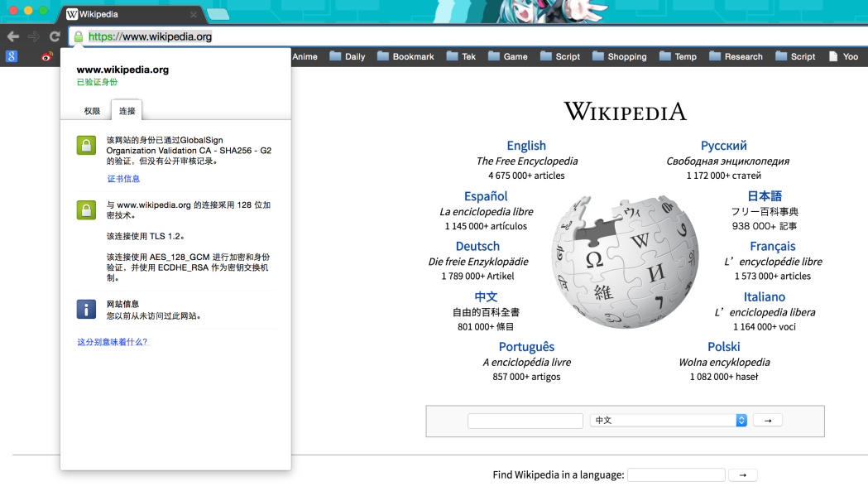868x491 pixels.
Task: Open the Tek bookmarks folder
Action: [x=461, y=56]
